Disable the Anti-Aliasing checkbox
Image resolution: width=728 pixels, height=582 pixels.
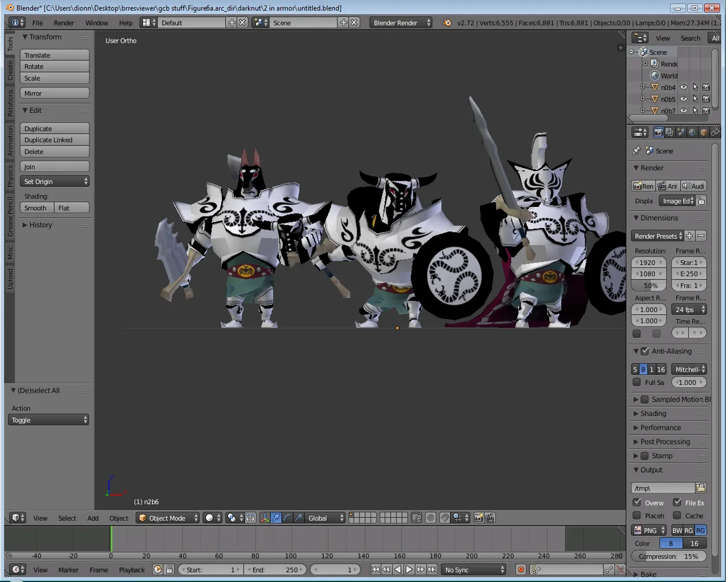point(644,351)
